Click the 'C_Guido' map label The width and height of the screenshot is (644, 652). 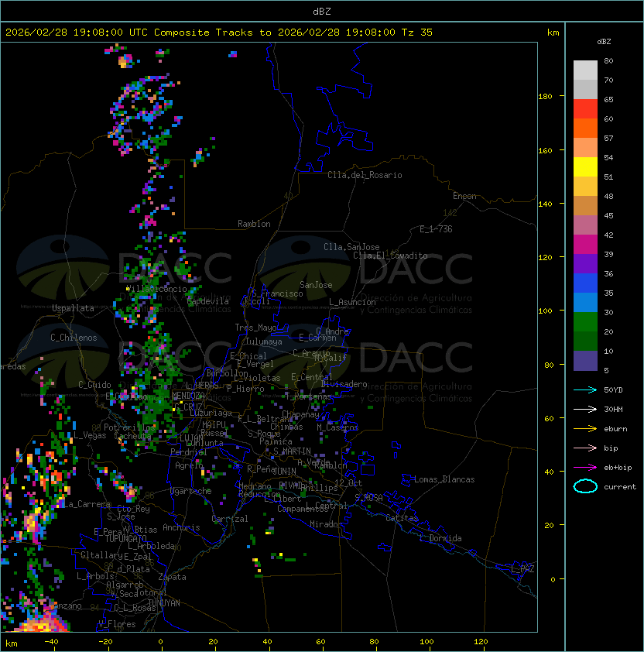(94, 385)
